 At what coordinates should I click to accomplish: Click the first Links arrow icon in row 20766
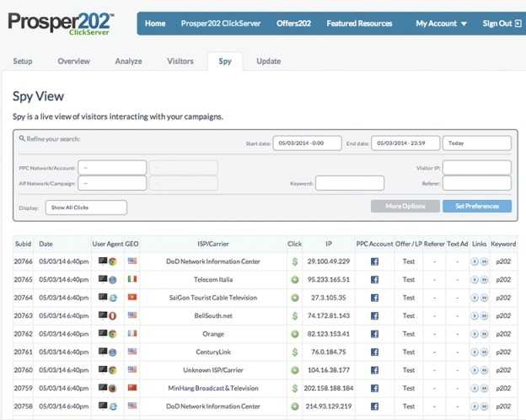pos(474,261)
